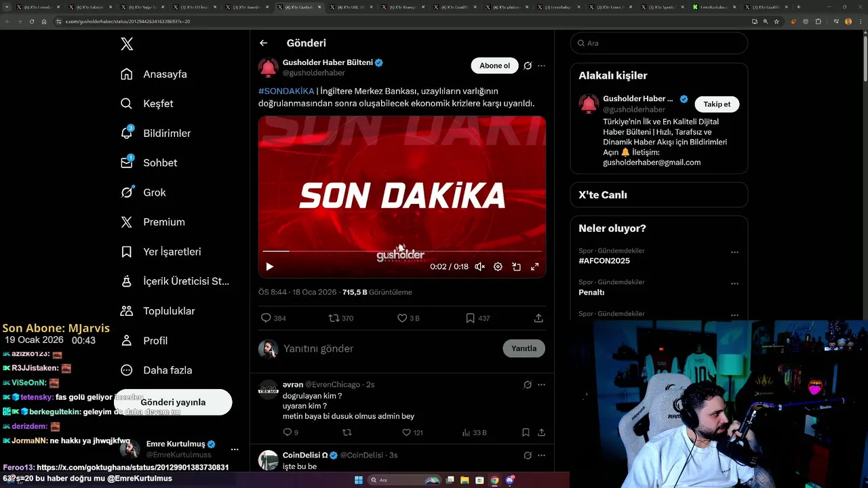Open #AFCON2025 trending topic
This screenshot has width=868, height=488.
(x=604, y=261)
